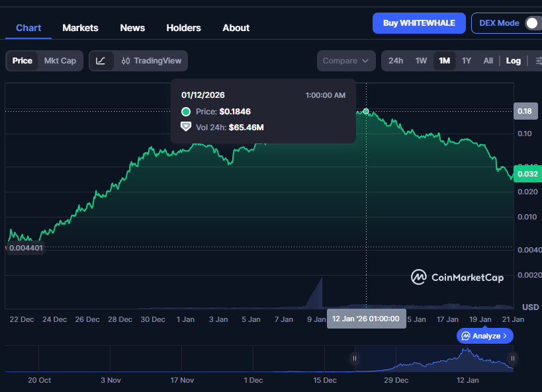
Task: Click the 0.032 current price label
Action: pyautogui.click(x=527, y=174)
